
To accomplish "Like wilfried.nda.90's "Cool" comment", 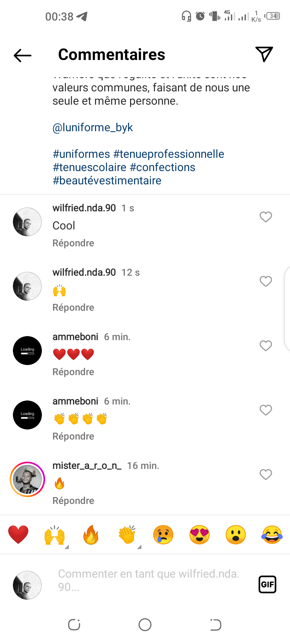I will [266, 217].
